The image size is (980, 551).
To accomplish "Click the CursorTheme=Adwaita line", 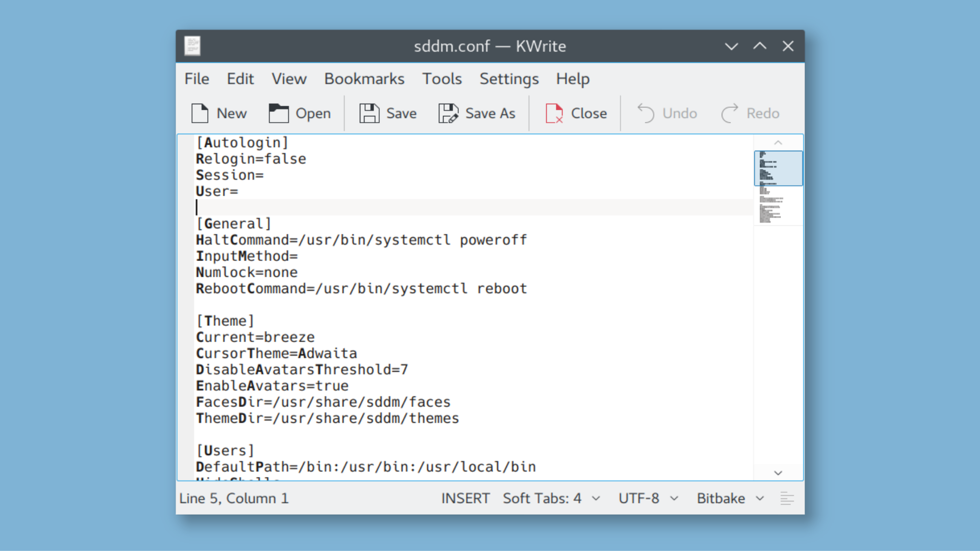I will tap(277, 353).
